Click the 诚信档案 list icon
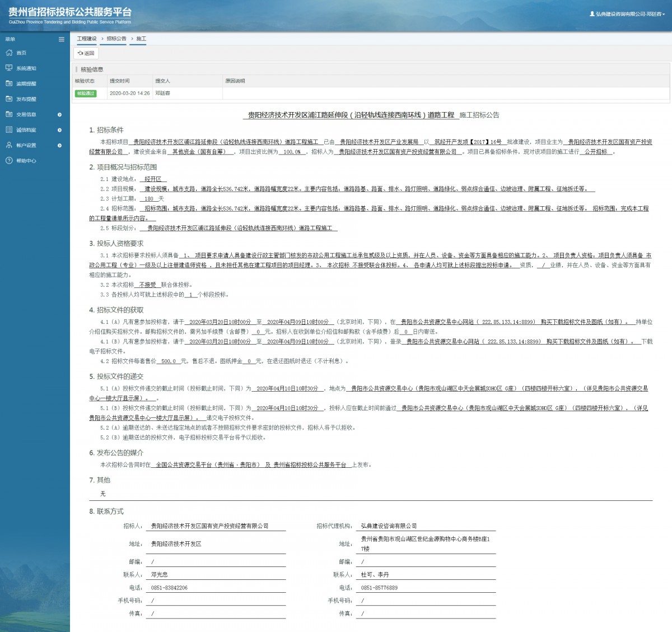 point(9,129)
